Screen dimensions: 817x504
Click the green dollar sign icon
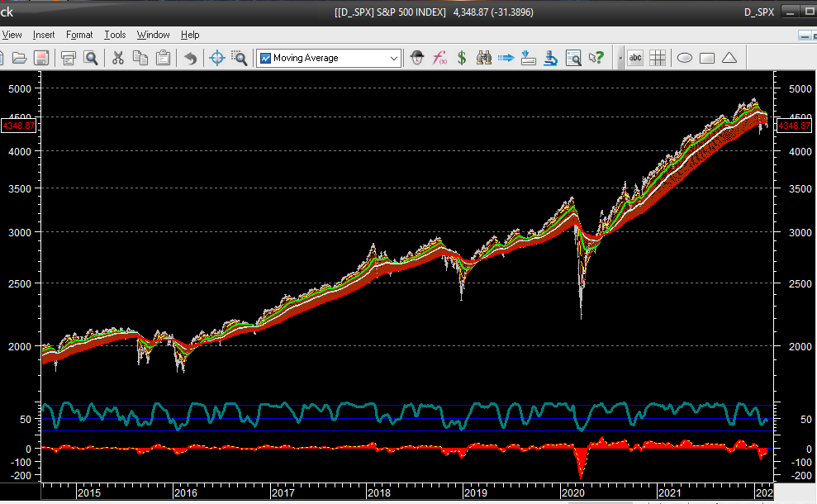tap(462, 58)
